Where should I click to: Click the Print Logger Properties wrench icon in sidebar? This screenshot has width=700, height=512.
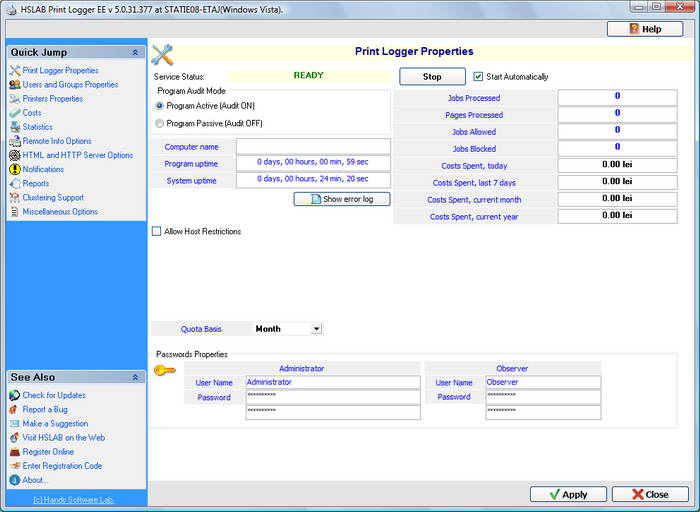pyautogui.click(x=15, y=71)
